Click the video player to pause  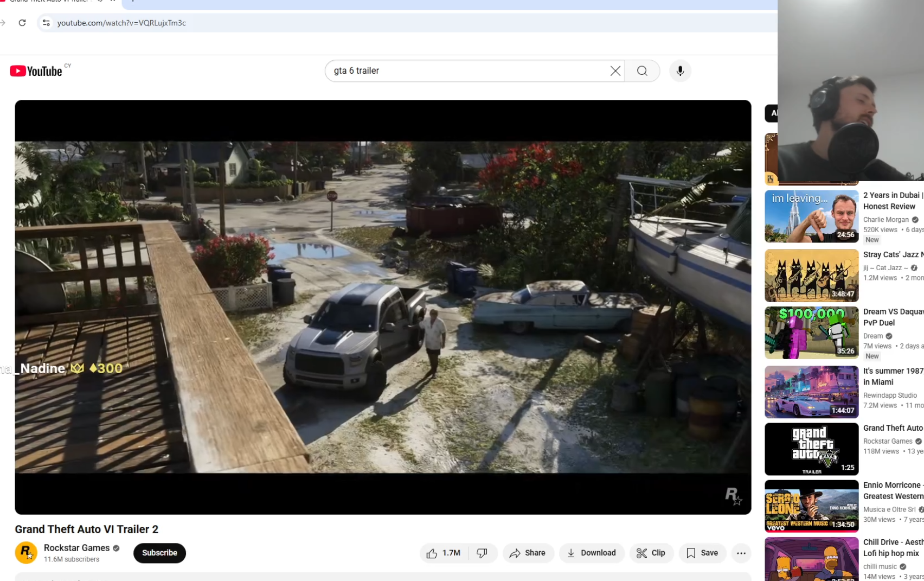point(383,307)
